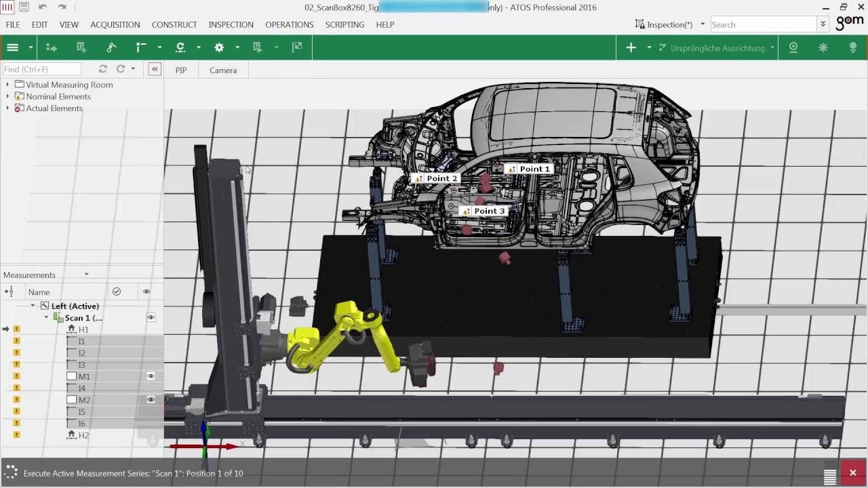Click the tree structure icon left of Name
The height and width of the screenshot is (488, 868).
point(9,291)
